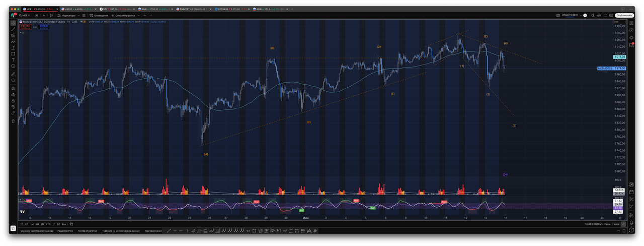Choose the text annotation tool
Image resolution: width=644 pixels, height=246 pixels.
coord(13,60)
